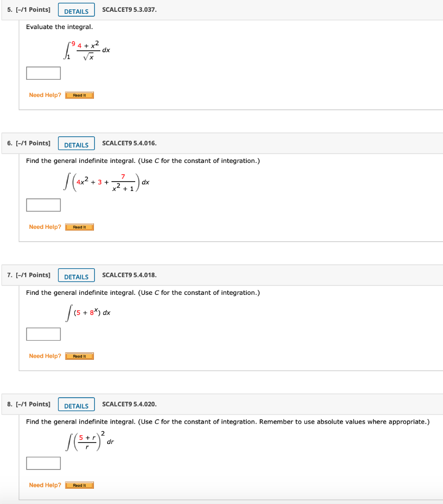Click Read It for question 8
Viewport: 443px width, 504px height.
point(79,485)
